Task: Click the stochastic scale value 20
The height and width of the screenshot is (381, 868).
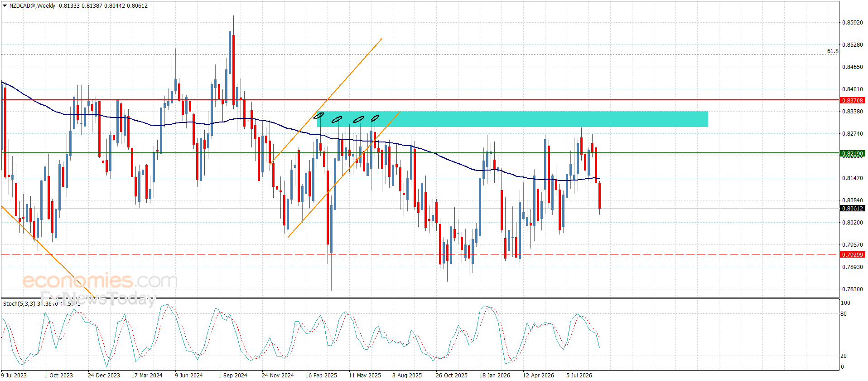Action: (x=844, y=356)
